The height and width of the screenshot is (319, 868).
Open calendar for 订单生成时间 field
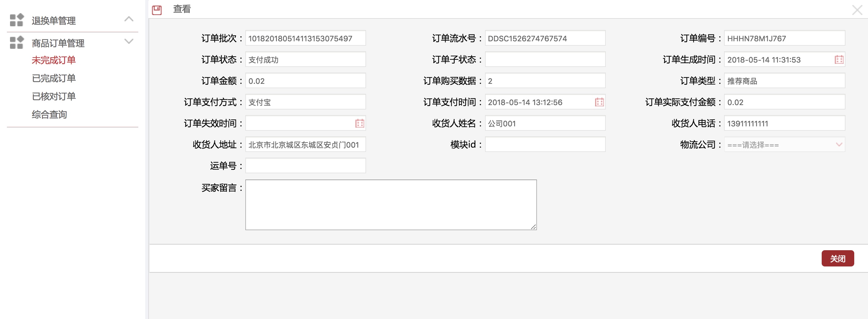click(x=839, y=60)
